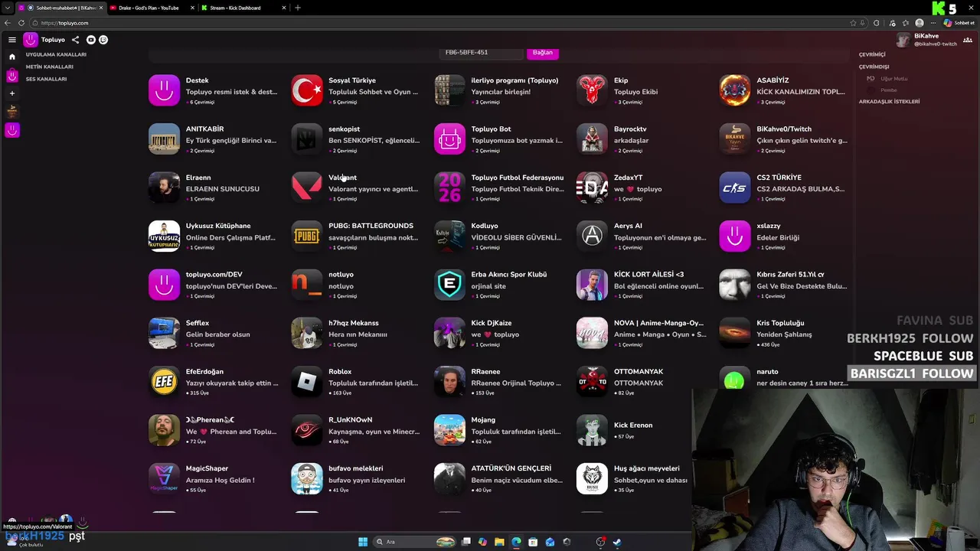Open Steam from the taskbar
This screenshot has height=551, width=980.
pyautogui.click(x=617, y=542)
